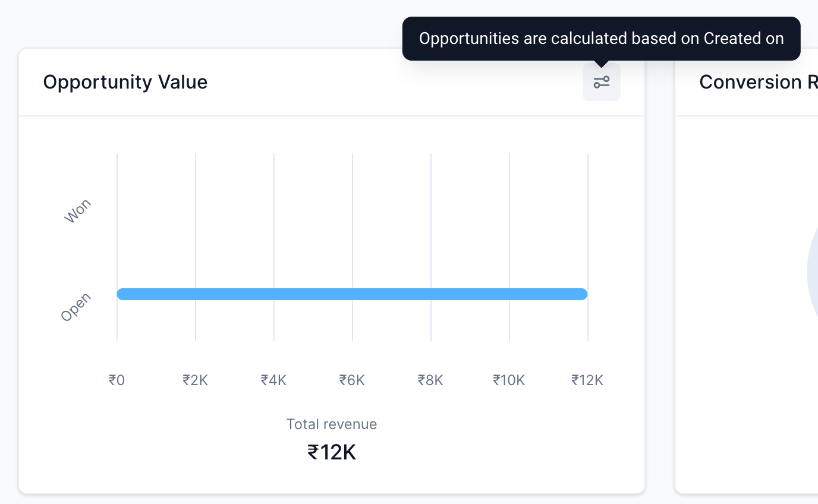
Task: Click the ₹12K total revenue value
Action: point(332,453)
